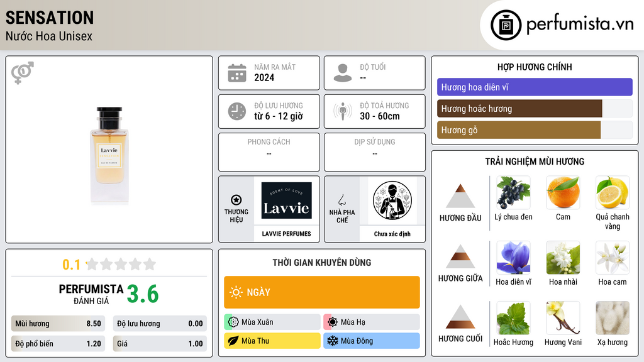644x362 pixels.
Task: Click the Perfumista đánh giá label
Action: click(x=91, y=294)
